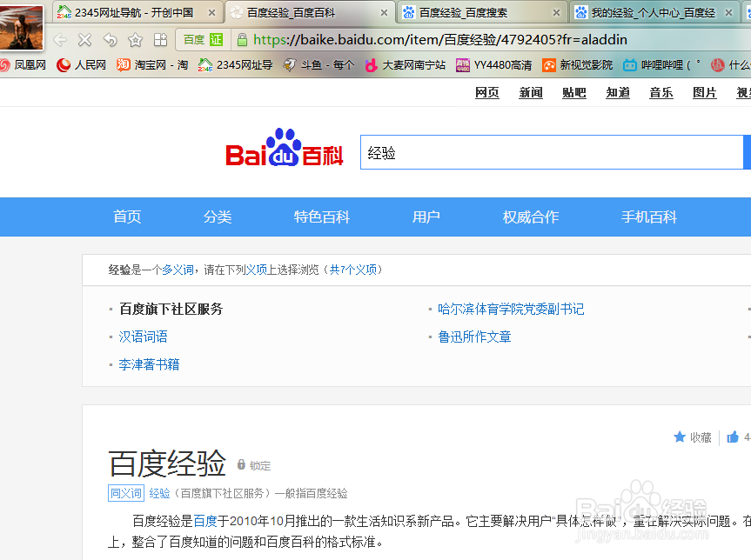Select 首页 in blue menu bar
The image size is (751, 560).
pyautogui.click(x=127, y=217)
